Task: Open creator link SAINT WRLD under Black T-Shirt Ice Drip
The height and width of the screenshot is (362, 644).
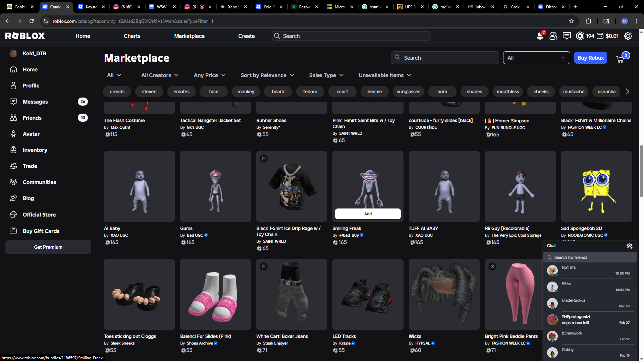Action: (x=274, y=241)
